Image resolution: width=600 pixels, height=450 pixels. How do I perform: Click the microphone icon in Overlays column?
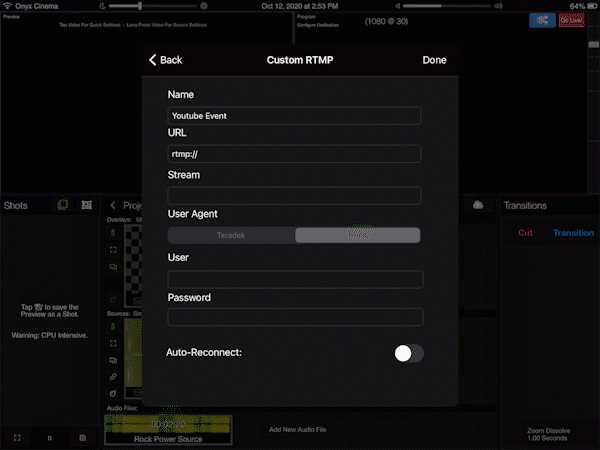coord(113,233)
